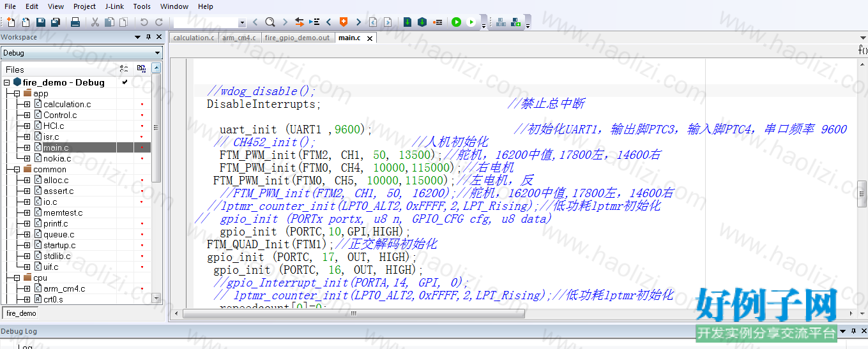Compile the file with green arrow icon
The width and height of the screenshot is (868, 349).
coord(407,22)
